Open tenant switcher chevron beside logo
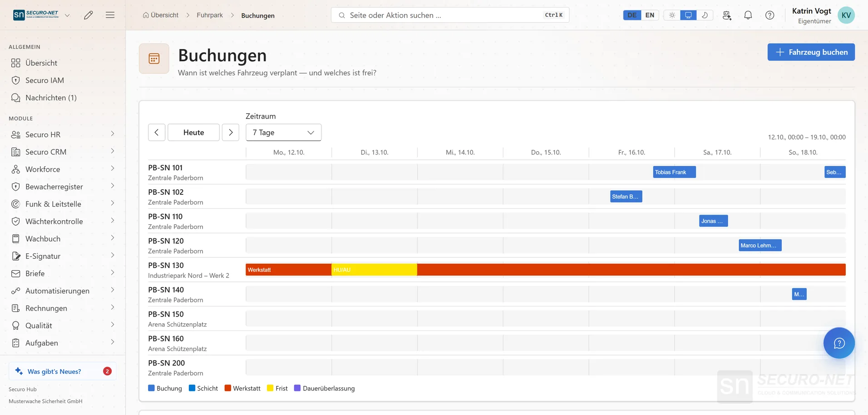This screenshot has width=868, height=415. click(x=67, y=15)
